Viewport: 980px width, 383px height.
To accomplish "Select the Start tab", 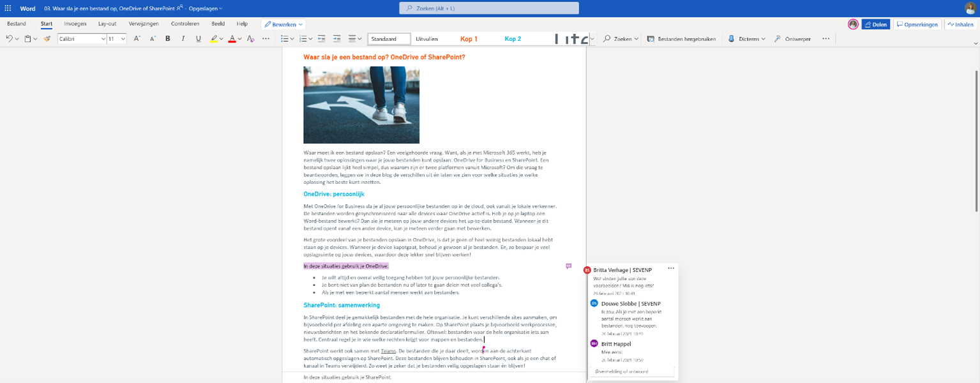I will 47,24.
